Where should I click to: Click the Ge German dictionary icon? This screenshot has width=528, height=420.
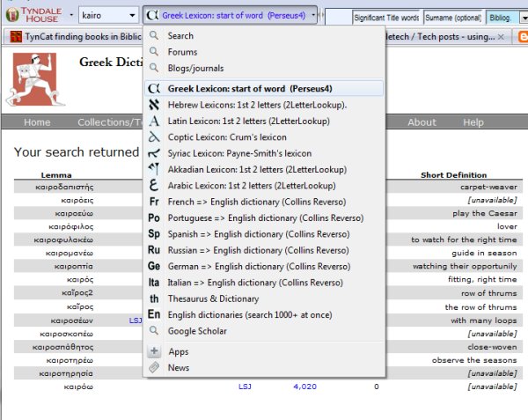[154, 266]
